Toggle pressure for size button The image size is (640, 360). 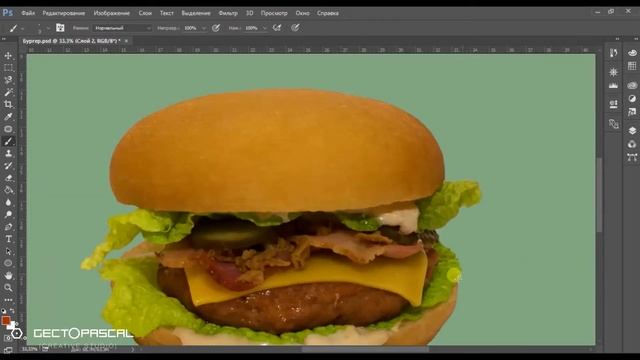point(295,28)
